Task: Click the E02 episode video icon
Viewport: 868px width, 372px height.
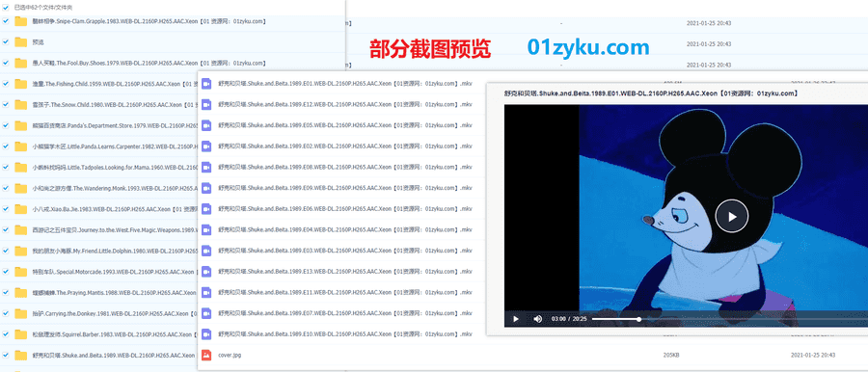Action: pyautogui.click(x=206, y=146)
